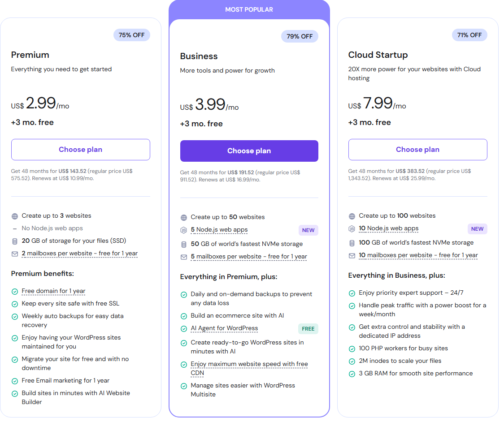Click Choose plan for Business
Image resolution: width=504 pixels, height=426 pixels.
click(x=249, y=151)
